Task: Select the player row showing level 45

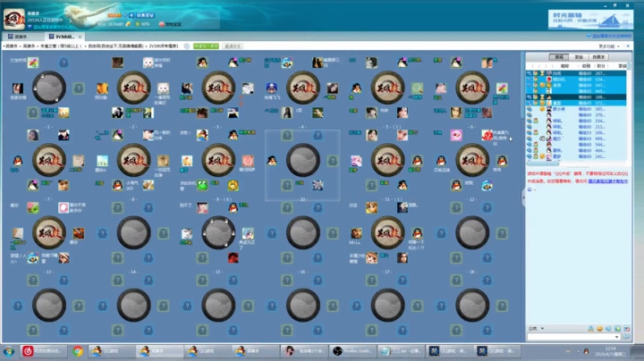Action: pos(577,103)
